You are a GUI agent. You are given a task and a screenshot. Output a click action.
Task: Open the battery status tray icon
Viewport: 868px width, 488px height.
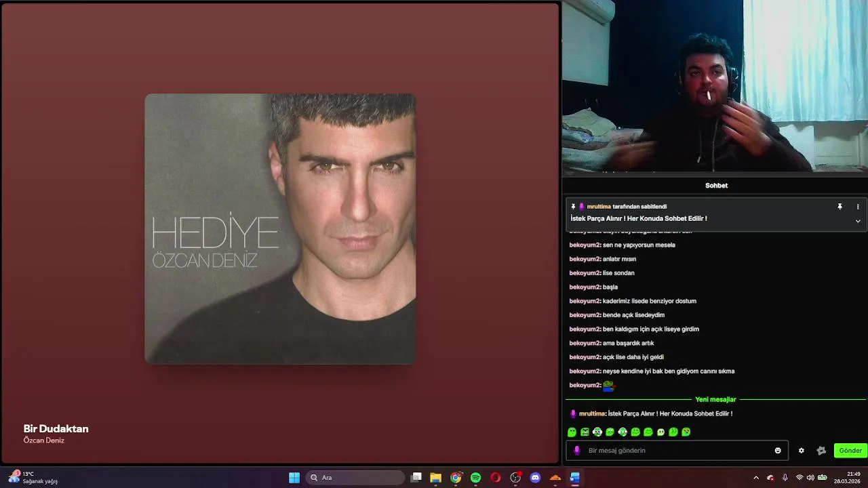(x=823, y=478)
